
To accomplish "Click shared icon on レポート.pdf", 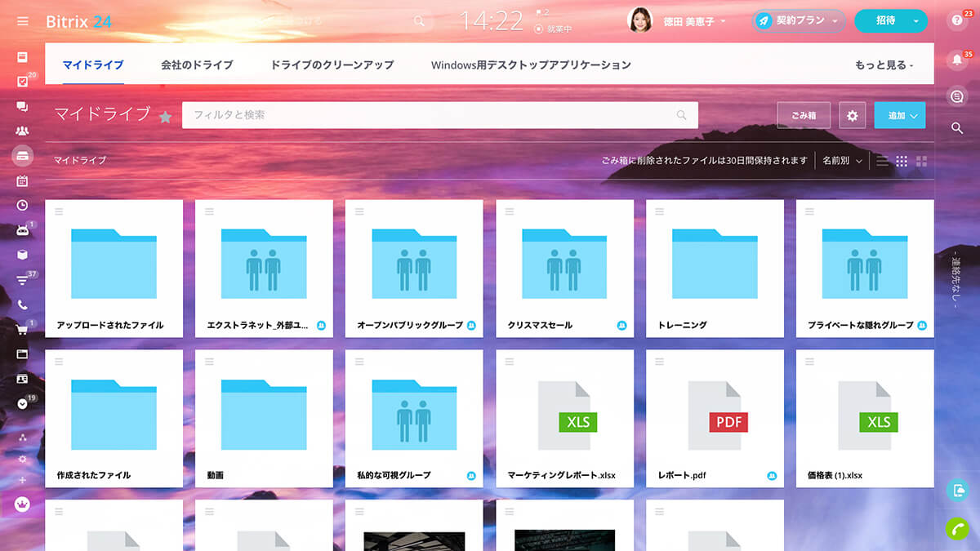I will tap(772, 475).
